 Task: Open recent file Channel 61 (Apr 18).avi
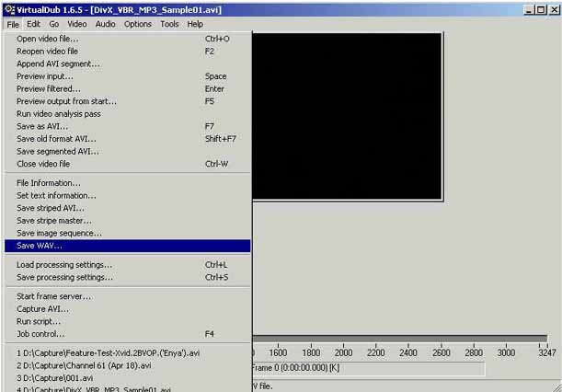[128, 366]
